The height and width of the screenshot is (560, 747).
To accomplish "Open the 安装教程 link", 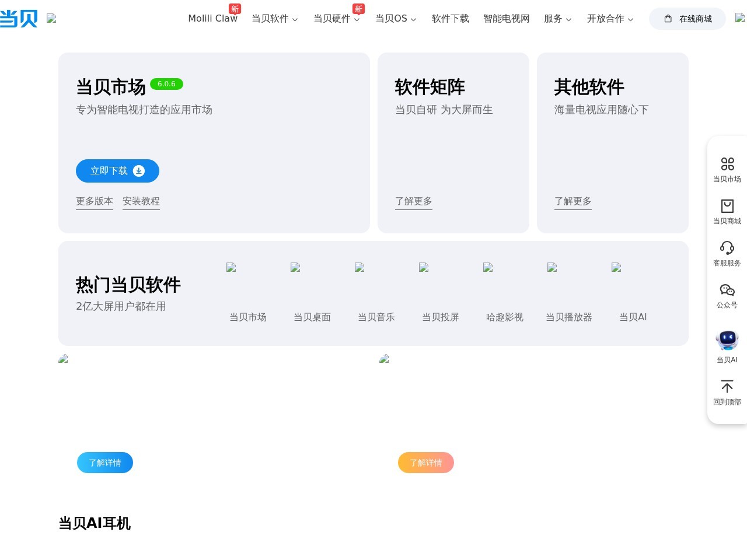I will click(x=141, y=201).
